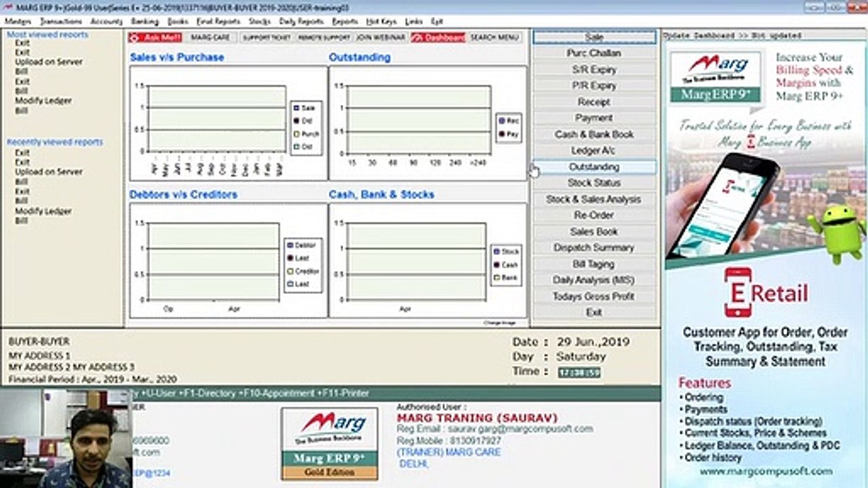Click the Rec legend swatch in Outstanding chart
The width and height of the screenshot is (868, 488).
pos(502,121)
